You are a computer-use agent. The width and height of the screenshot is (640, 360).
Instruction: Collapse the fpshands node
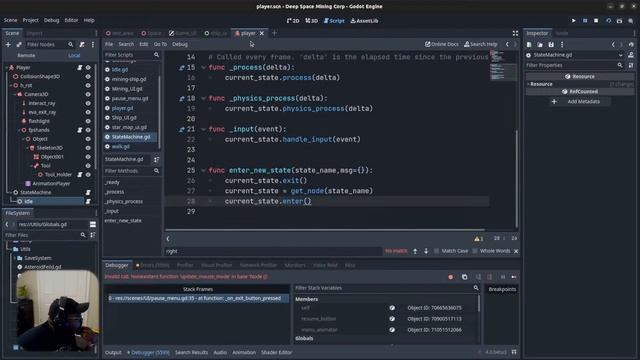pyautogui.click(x=19, y=130)
